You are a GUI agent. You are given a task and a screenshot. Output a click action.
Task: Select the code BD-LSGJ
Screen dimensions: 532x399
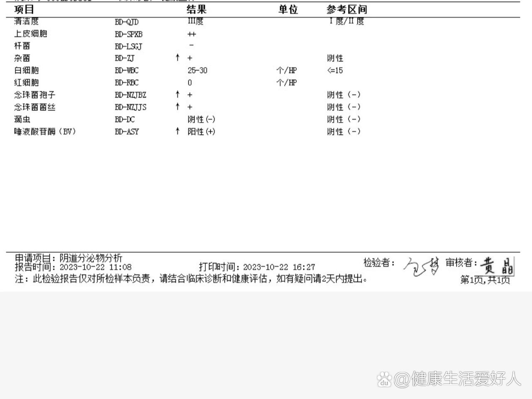pyautogui.click(x=128, y=47)
